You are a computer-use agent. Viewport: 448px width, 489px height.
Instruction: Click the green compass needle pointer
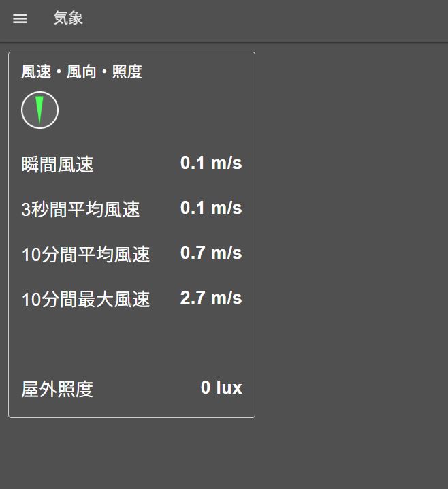tap(39, 108)
